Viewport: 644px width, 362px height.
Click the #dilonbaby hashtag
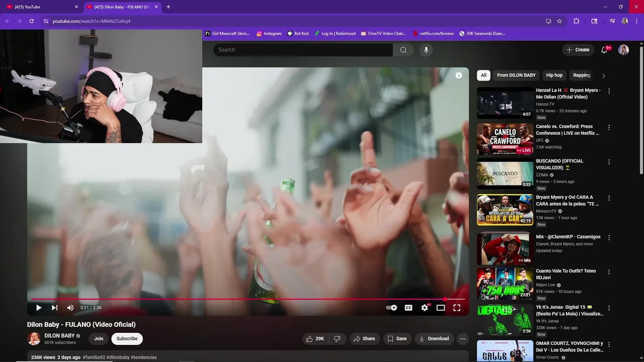click(x=118, y=357)
